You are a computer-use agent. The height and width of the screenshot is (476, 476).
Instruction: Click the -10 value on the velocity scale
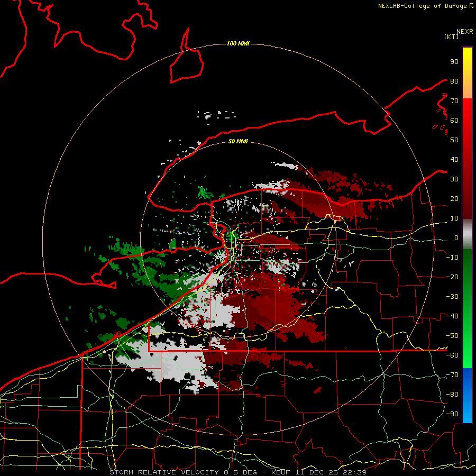(x=452, y=258)
